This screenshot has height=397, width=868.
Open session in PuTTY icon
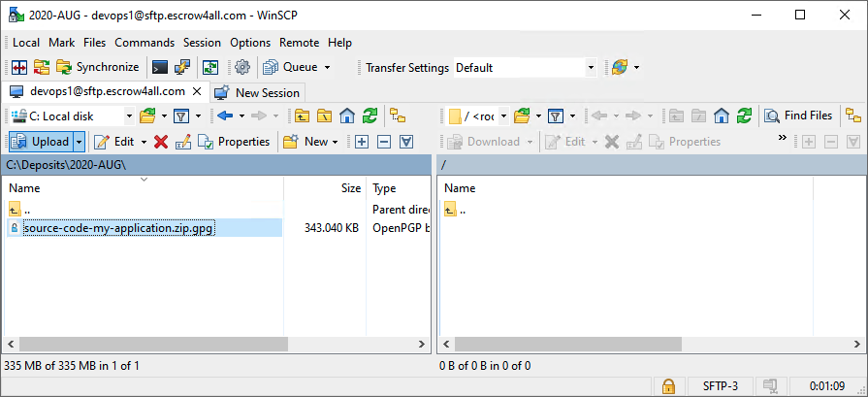click(x=182, y=68)
